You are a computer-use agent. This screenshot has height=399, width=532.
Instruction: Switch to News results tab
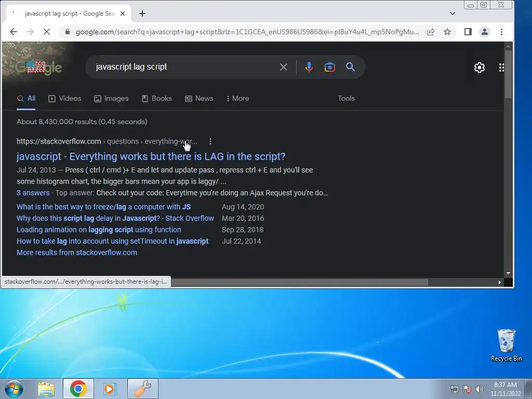199,98
